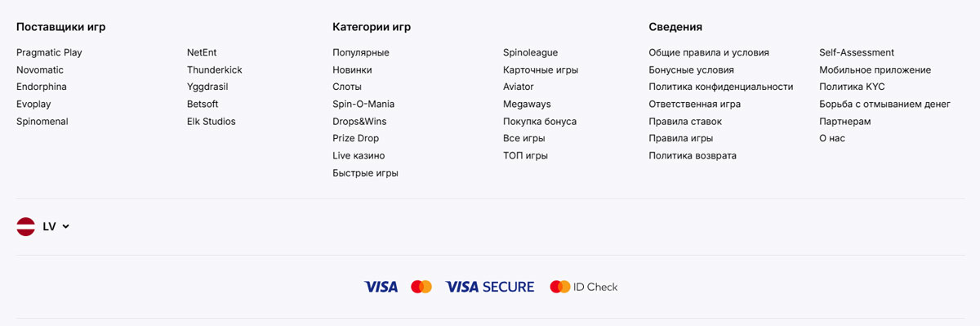Visit the Spinoleague link

click(x=531, y=52)
